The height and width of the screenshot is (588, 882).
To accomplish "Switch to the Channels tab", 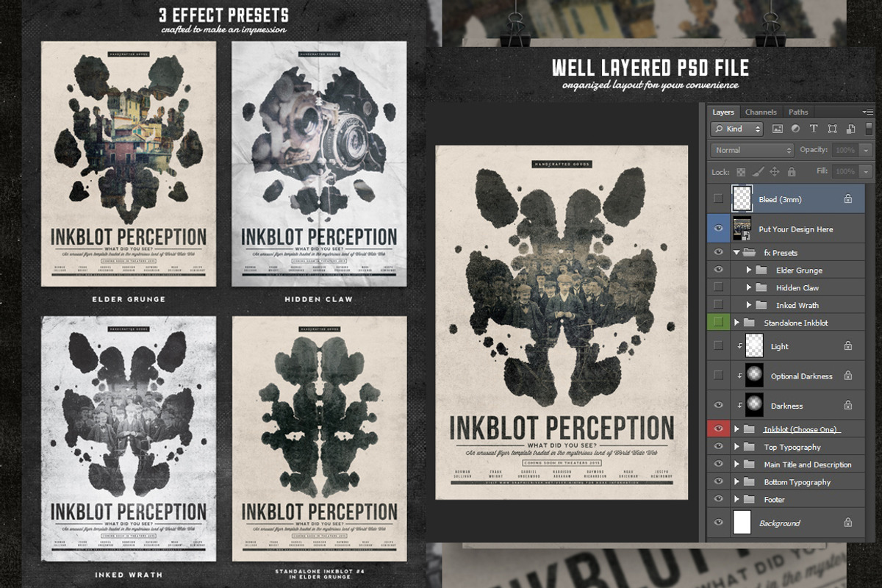I will [761, 112].
